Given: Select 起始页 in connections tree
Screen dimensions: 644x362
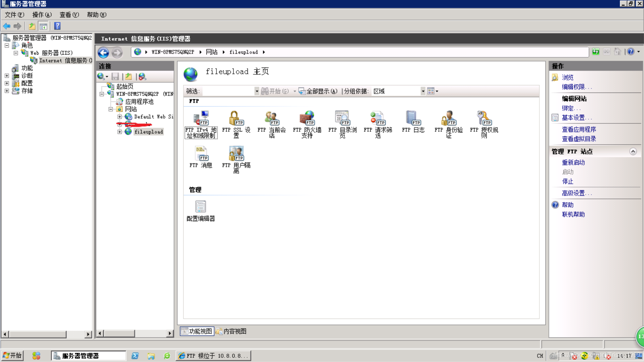Looking at the screenshot, I should pyautogui.click(x=125, y=86).
